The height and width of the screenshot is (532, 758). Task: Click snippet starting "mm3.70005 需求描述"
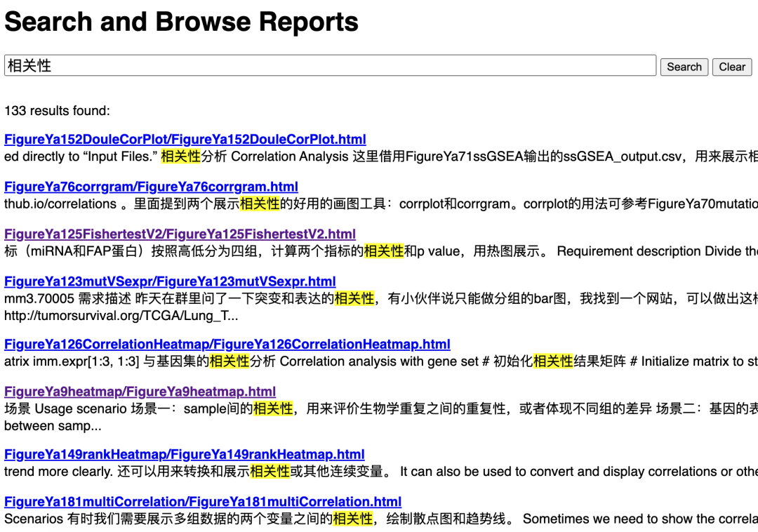[381, 298]
